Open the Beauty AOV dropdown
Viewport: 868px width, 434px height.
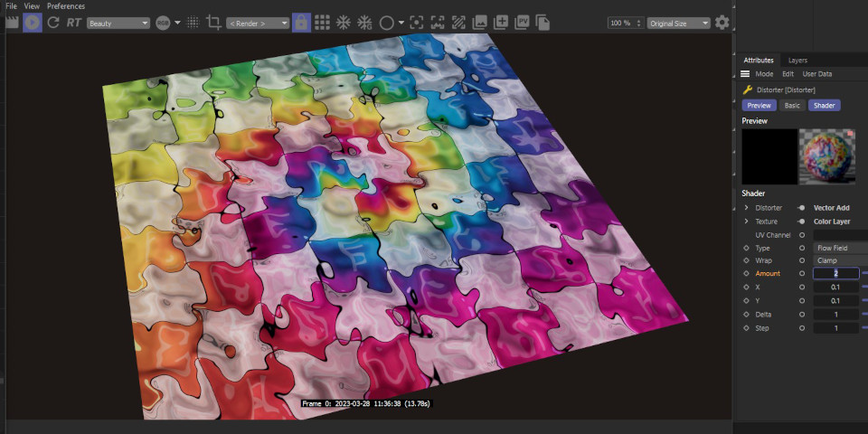(x=118, y=23)
